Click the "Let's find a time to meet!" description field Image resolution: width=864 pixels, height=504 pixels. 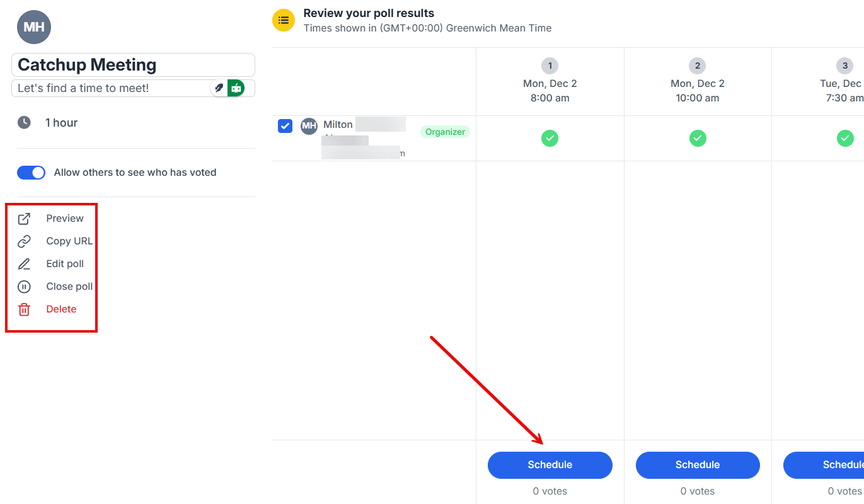point(110,88)
